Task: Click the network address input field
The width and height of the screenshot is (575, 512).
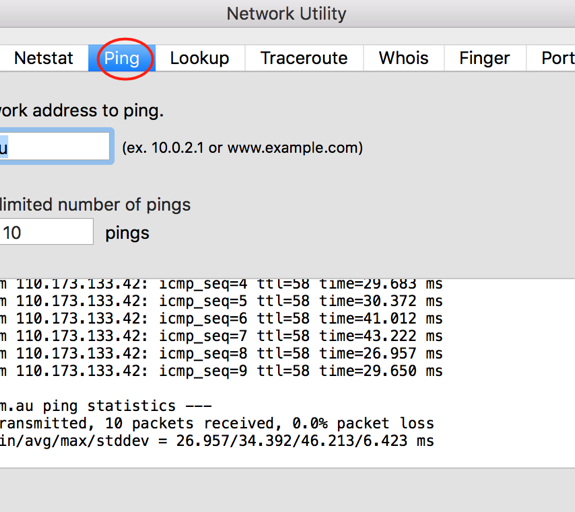Action: click(x=55, y=147)
